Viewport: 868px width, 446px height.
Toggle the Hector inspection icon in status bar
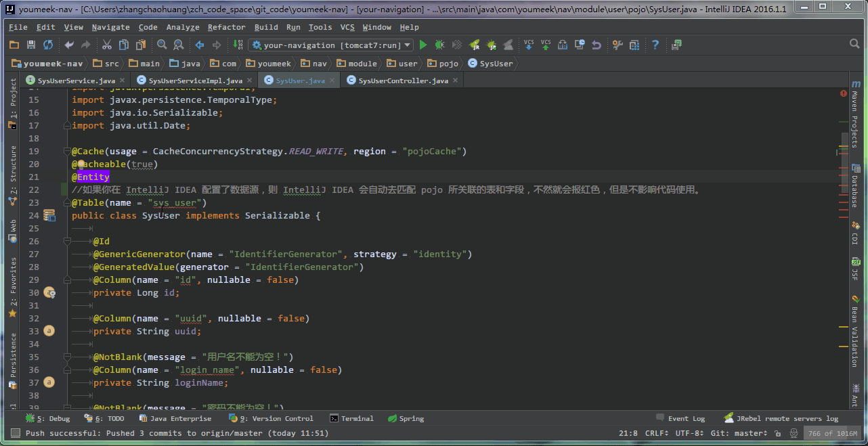[x=792, y=433]
